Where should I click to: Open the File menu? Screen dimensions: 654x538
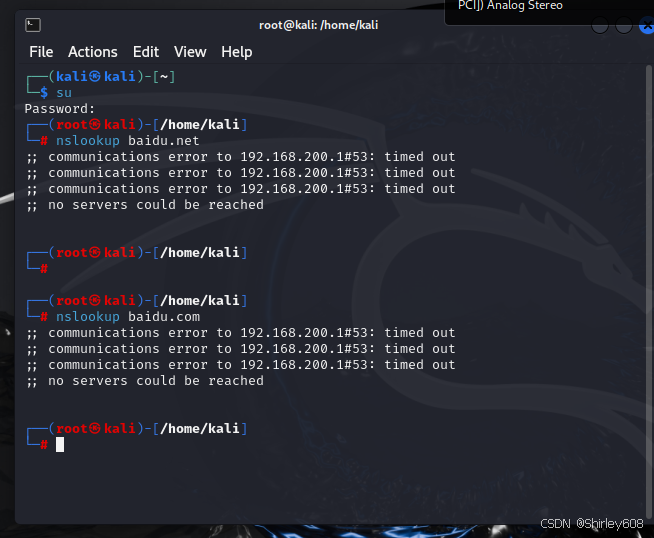[x=41, y=52]
